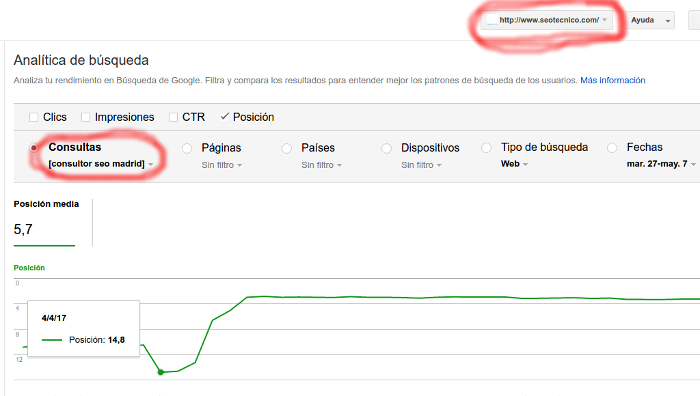Open the Dispositivos Sin filtro dropdown
The width and height of the screenshot is (700, 396).
tap(421, 165)
